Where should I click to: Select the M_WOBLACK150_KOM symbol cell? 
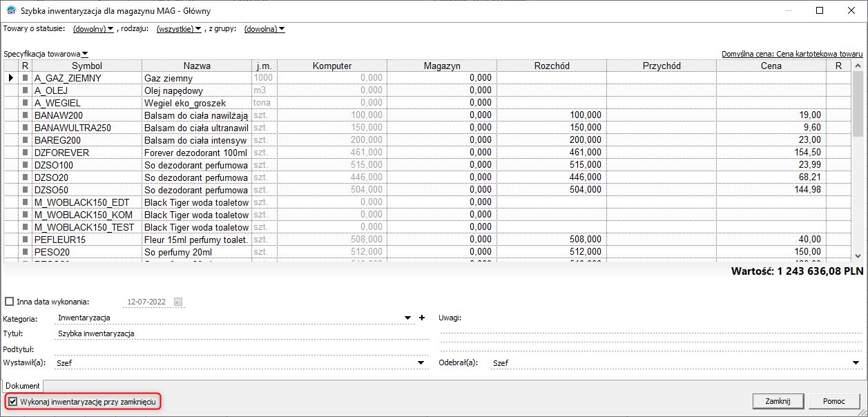point(87,215)
